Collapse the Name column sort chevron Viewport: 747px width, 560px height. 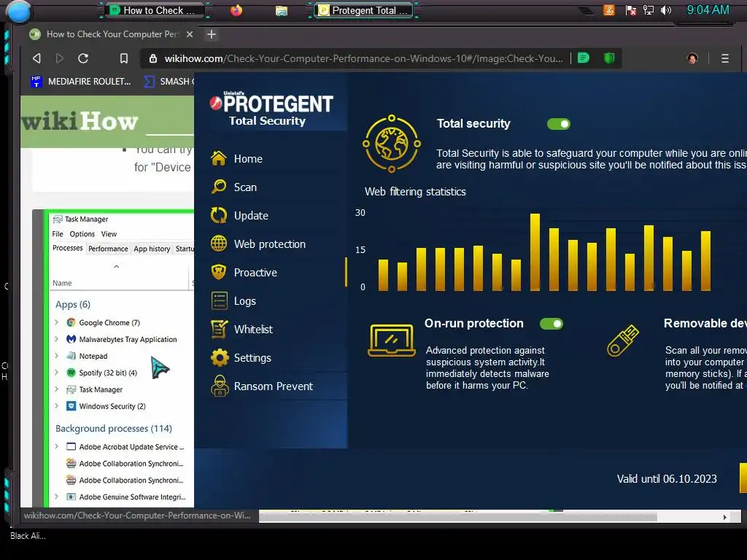click(x=116, y=267)
